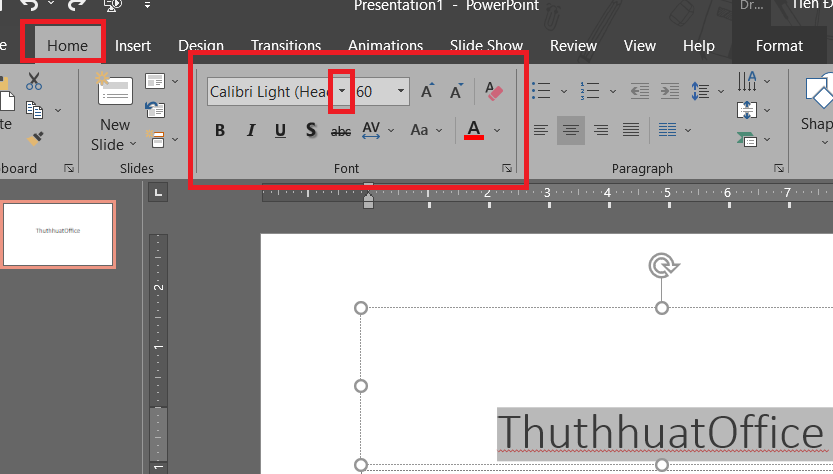
Task: Start presentation from beginning icon
Action: coord(113,5)
